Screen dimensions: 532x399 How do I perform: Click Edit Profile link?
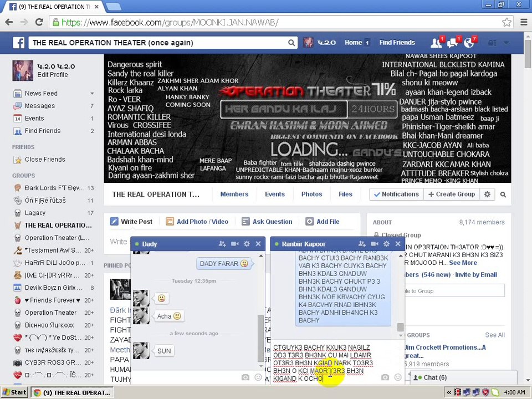52,75
